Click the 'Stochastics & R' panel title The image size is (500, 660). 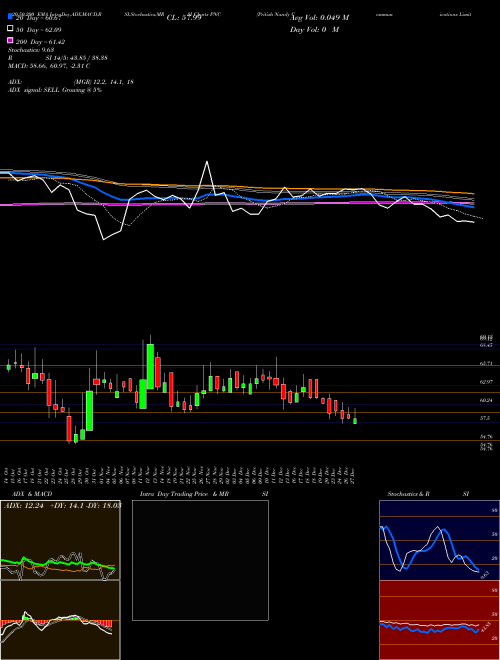[x=409, y=494]
